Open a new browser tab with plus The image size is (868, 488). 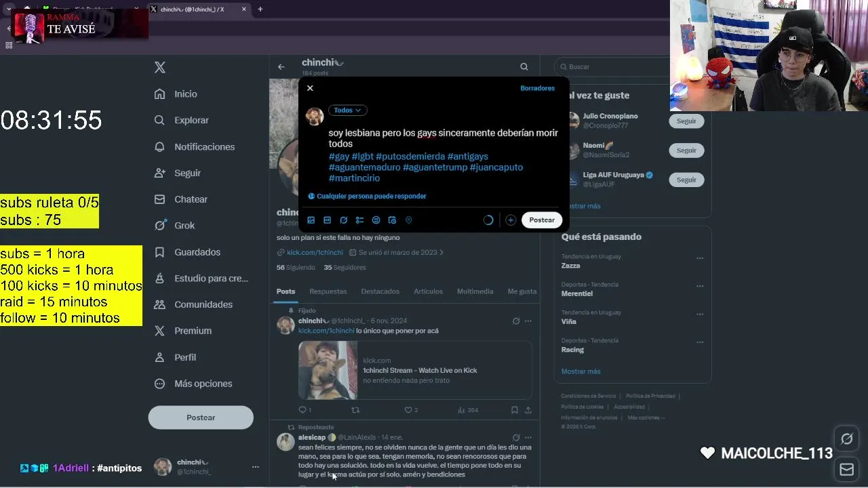click(x=260, y=9)
